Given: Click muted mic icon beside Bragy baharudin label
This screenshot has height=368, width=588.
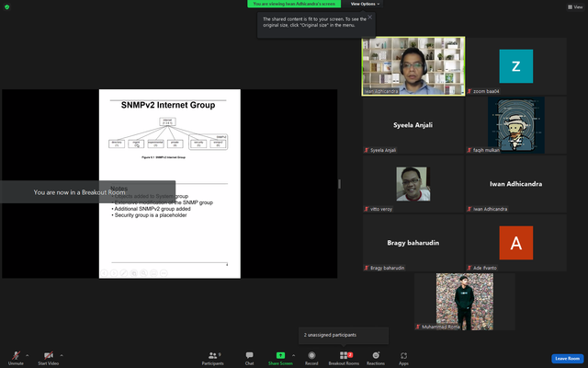Looking at the screenshot, I should (367, 268).
